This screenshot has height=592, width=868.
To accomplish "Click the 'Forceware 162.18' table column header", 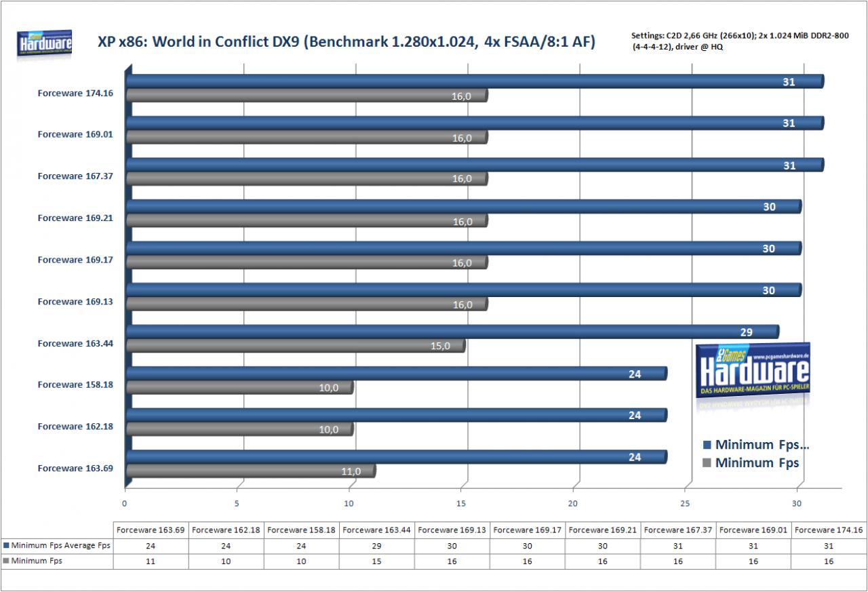I will coord(225,530).
